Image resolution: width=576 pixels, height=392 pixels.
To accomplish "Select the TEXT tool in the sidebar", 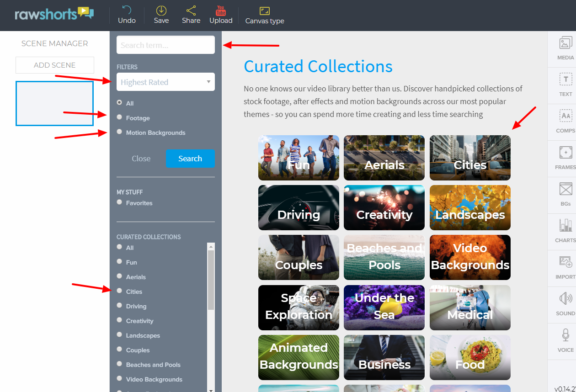I will pos(565,85).
